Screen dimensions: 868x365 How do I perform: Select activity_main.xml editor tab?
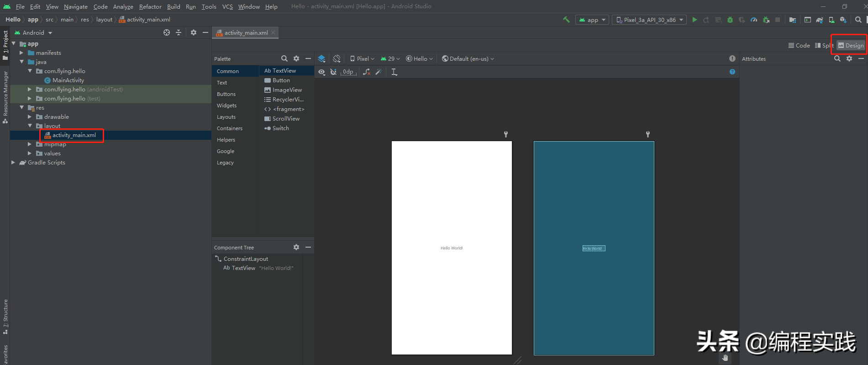[x=245, y=32]
